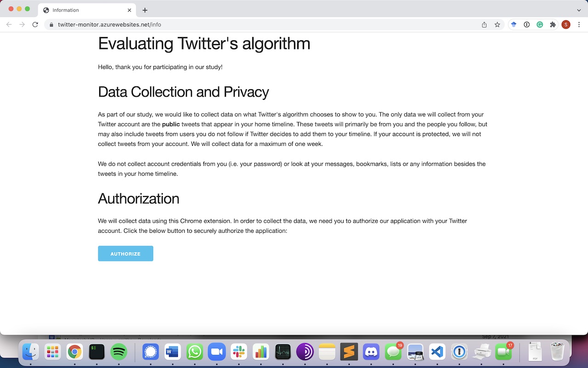The height and width of the screenshot is (368, 588).
Task: Open 1Password app from the dock
Action: pyautogui.click(x=459, y=352)
